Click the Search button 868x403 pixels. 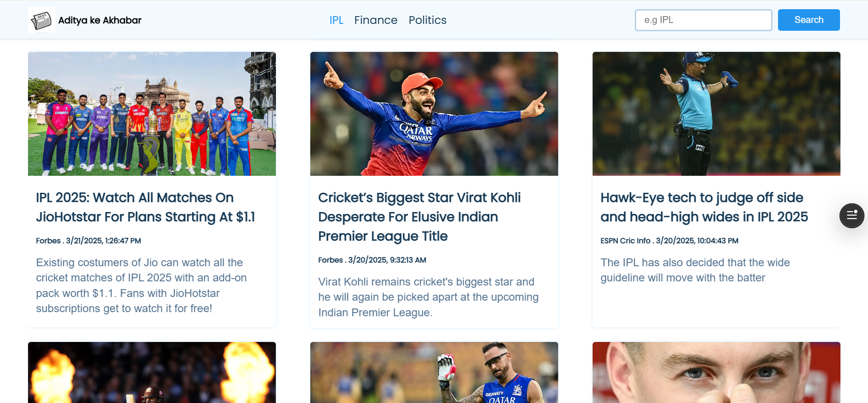tap(808, 20)
